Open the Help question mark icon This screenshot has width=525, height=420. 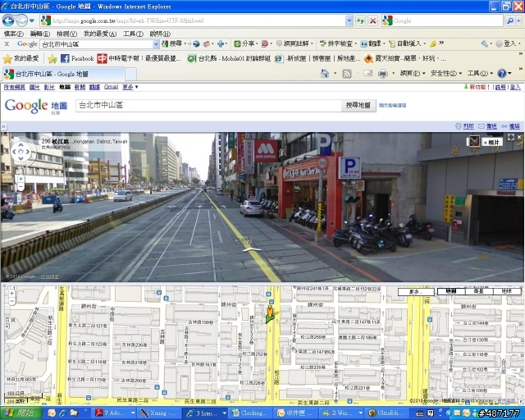(502, 73)
